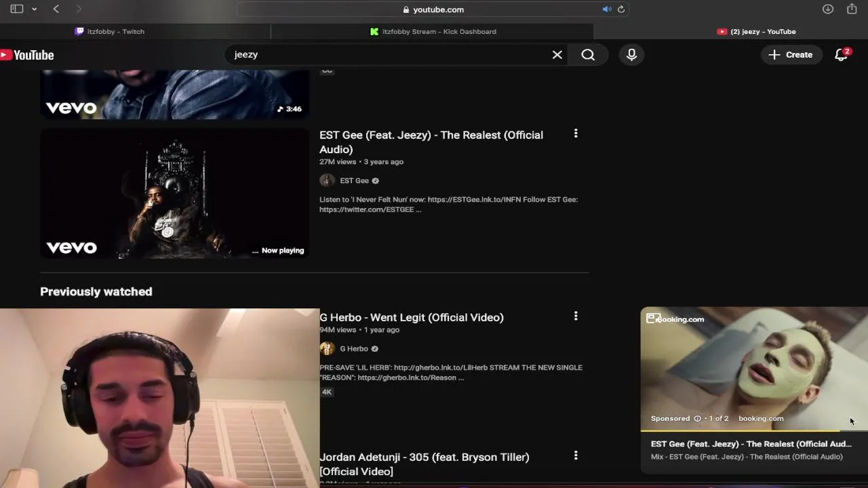Click miniplayer title EST Gee The Realest
This screenshot has width=868, height=488.
pos(751,444)
